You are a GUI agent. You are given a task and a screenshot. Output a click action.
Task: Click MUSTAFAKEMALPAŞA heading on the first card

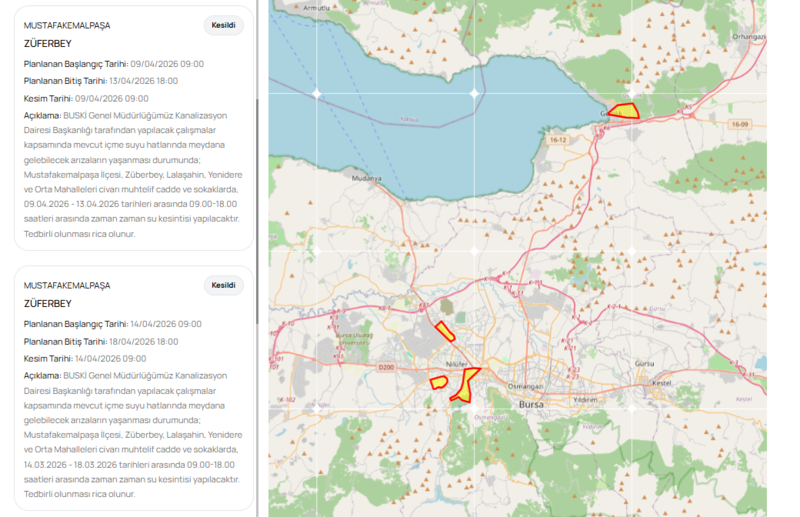click(67, 26)
